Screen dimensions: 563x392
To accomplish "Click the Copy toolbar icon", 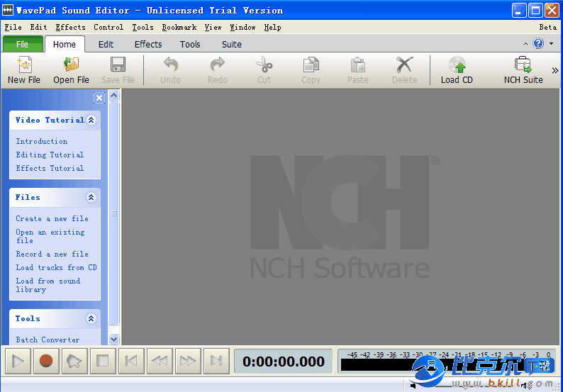I will pos(311,65).
